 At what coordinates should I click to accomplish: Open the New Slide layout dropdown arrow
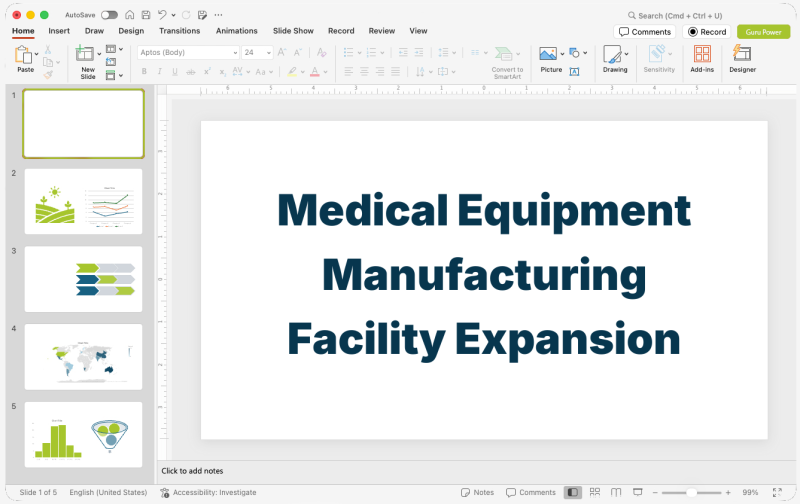[x=99, y=54]
